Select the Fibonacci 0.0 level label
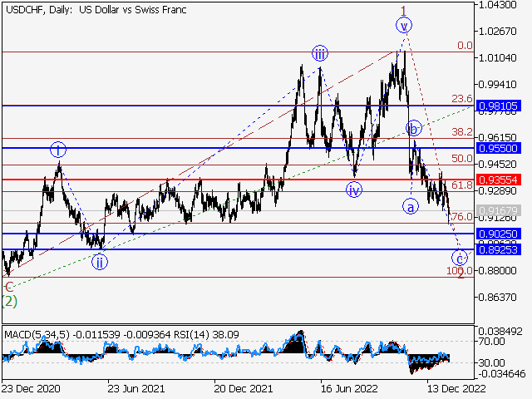Viewport: 532px width, 399px height. click(x=465, y=46)
